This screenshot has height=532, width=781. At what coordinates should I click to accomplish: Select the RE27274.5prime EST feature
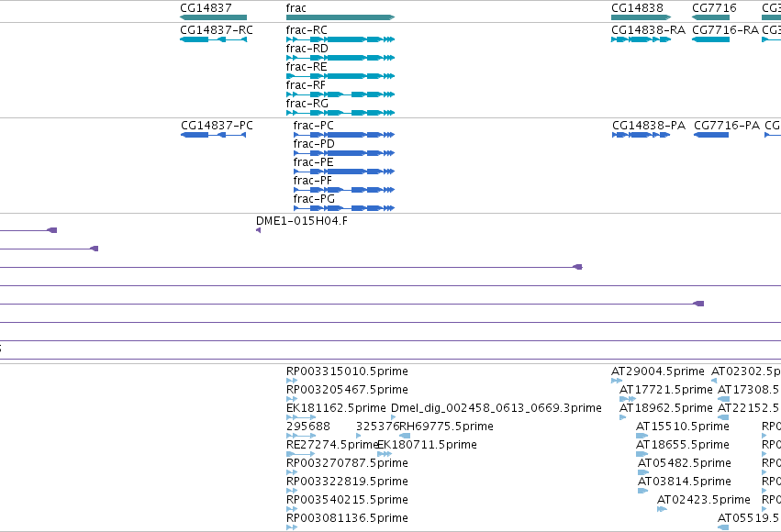(x=300, y=454)
